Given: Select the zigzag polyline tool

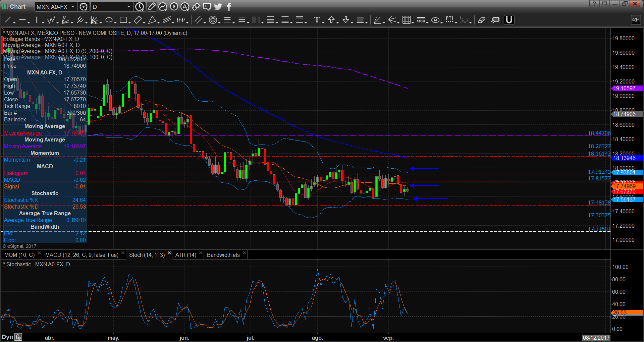Looking at the screenshot, I should 51,20.
